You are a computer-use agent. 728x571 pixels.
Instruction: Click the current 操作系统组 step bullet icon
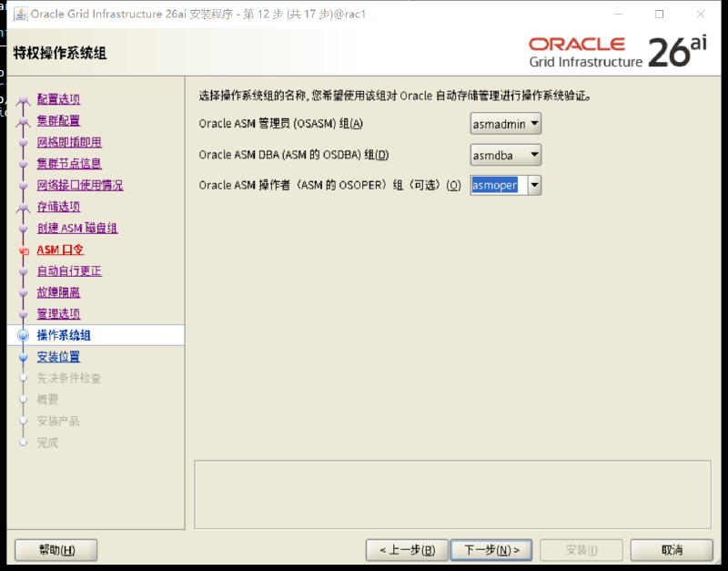point(24,335)
